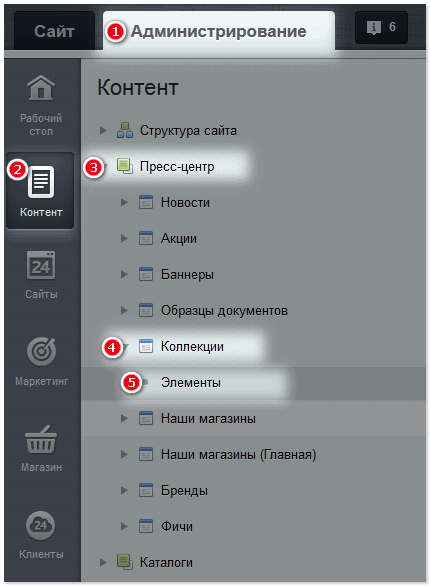Click the Структура сайта structure icon

(x=125, y=130)
